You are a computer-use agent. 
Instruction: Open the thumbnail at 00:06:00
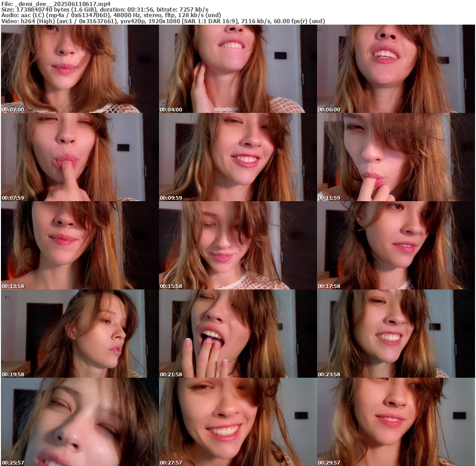(x=396, y=69)
